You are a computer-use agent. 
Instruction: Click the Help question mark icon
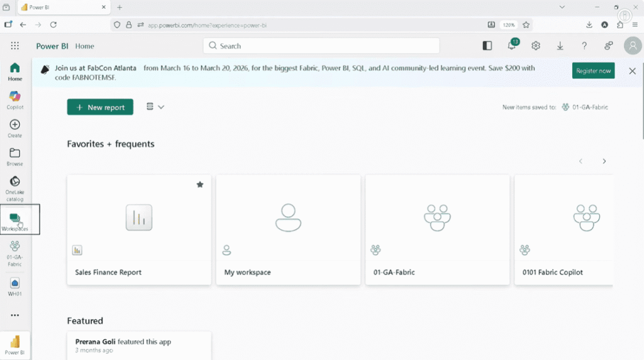584,46
